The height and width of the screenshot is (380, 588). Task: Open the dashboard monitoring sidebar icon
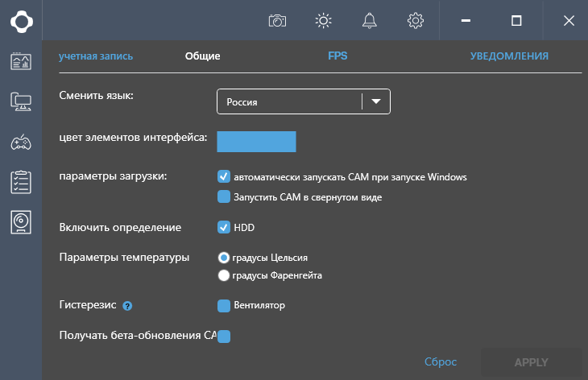tap(21, 62)
